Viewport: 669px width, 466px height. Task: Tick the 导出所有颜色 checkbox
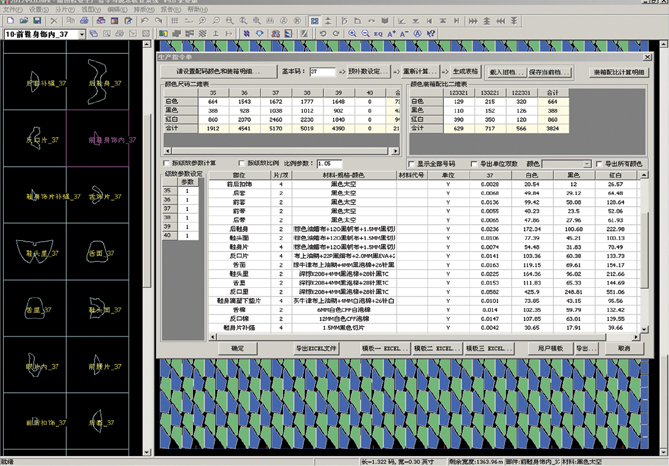click(599, 164)
